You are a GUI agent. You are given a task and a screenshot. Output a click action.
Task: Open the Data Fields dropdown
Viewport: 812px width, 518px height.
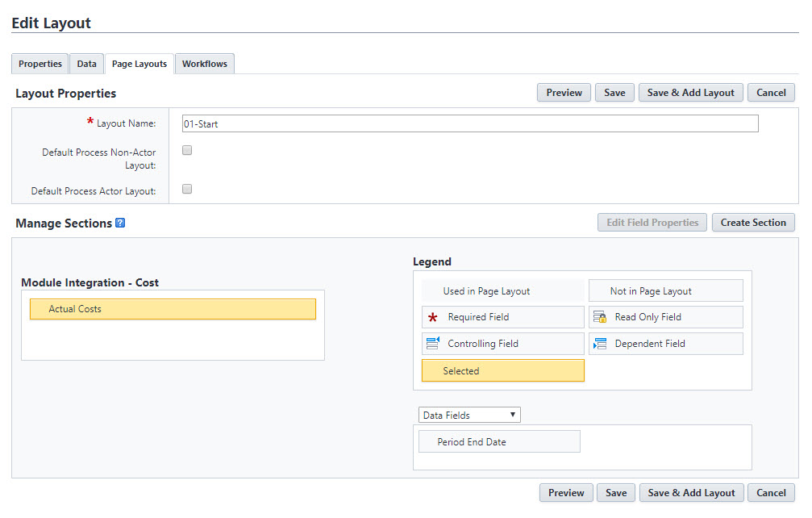coord(468,414)
